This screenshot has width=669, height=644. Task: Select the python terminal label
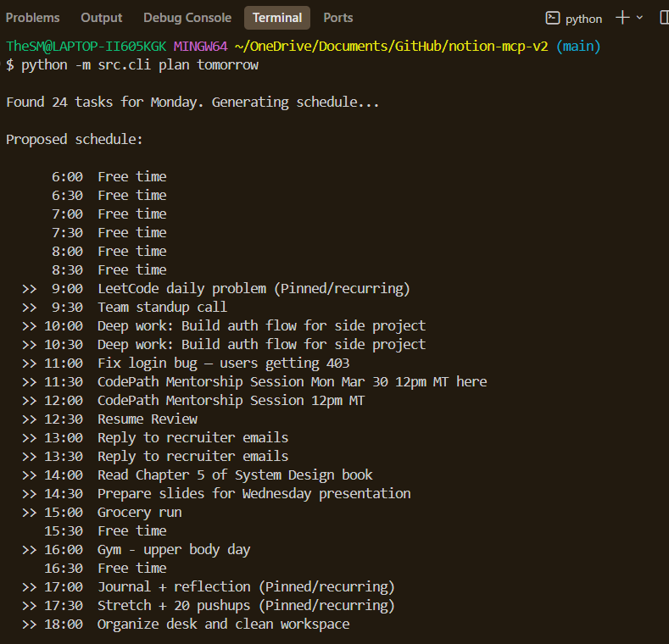point(583,19)
